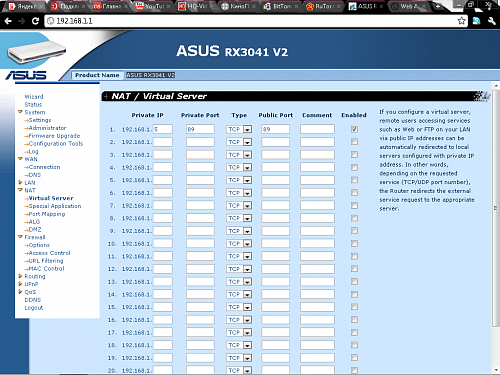Reload the page with the refresh icon
Screen dimensions: 500x375
tap(35, 21)
